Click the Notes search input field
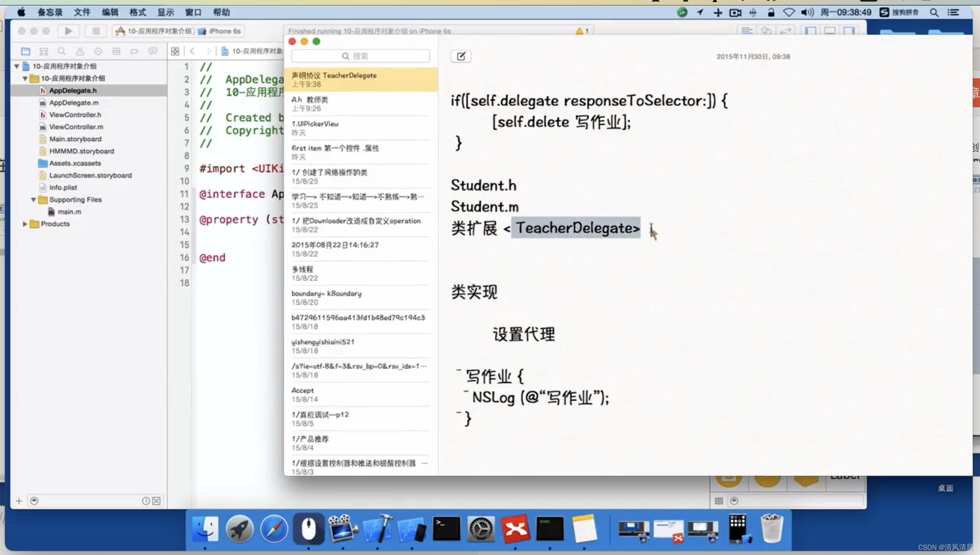The width and height of the screenshot is (980, 555). coord(361,56)
